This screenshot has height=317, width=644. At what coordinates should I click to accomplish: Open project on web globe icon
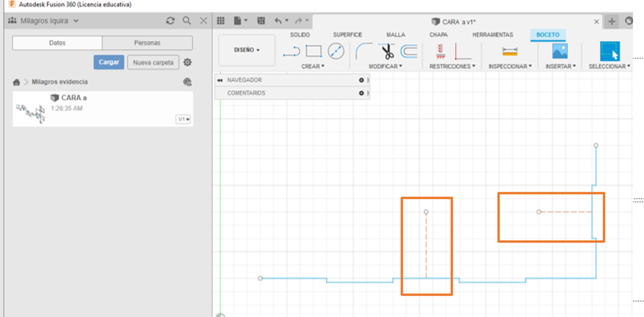(x=187, y=82)
